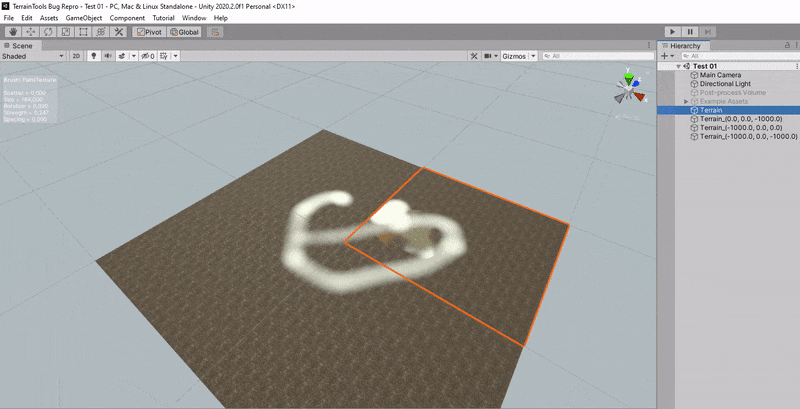Select the Scale tool
800x409 pixels.
tap(66, 32)
